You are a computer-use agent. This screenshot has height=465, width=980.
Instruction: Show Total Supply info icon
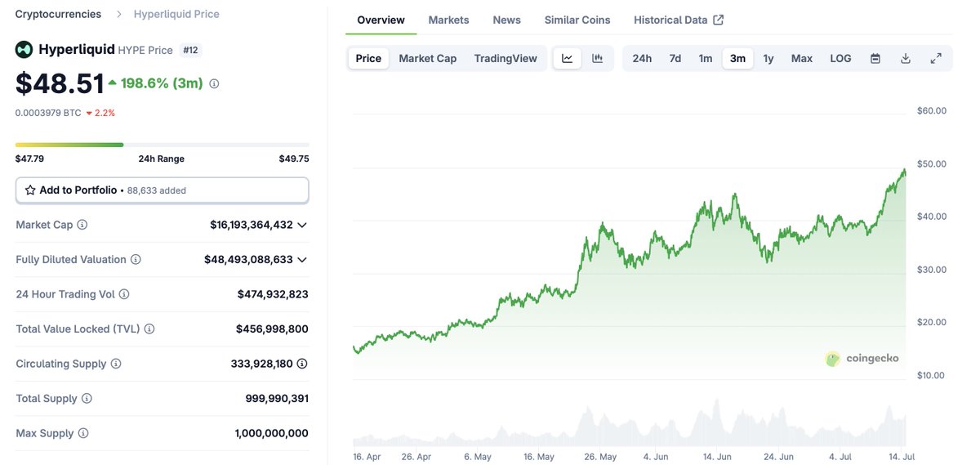click(87, 398)
